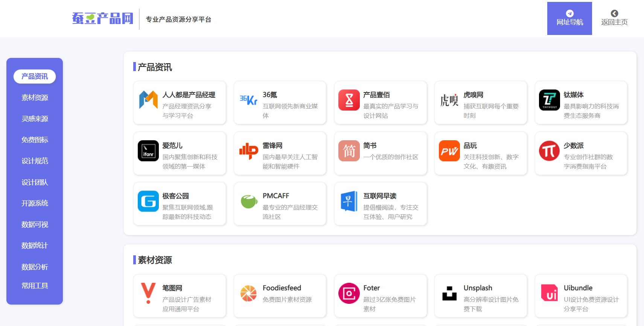Screen dimensions: 644x326
Task: Click description 高分辨率设计图片免费下载
Action: [491, 304]
